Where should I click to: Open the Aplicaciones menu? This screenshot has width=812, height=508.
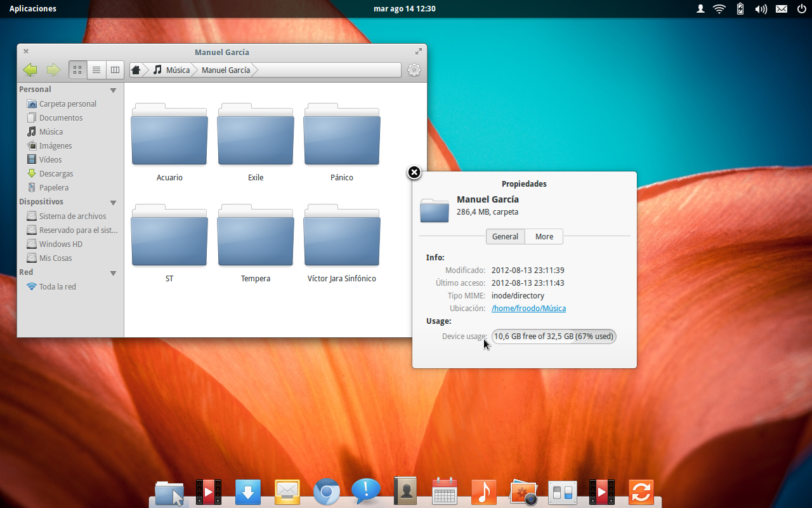[x=32, y=8]
